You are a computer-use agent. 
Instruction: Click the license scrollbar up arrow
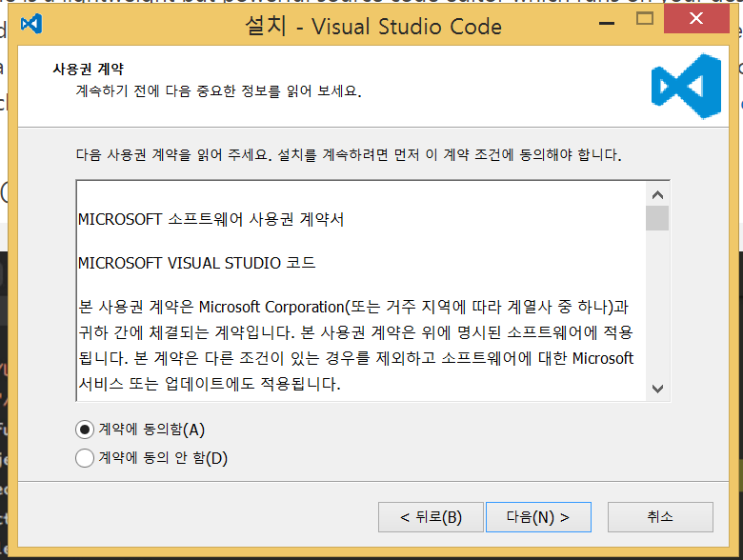(657, 194)
